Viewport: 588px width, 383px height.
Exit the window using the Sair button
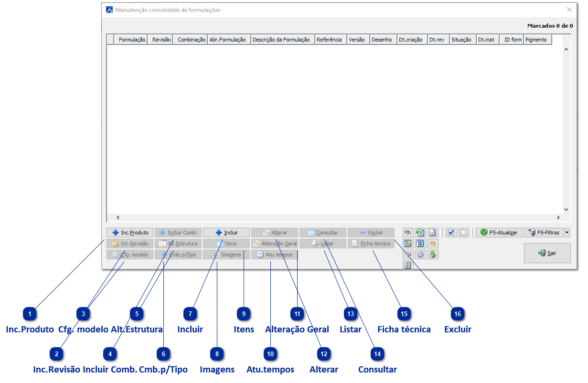point(547,253)
